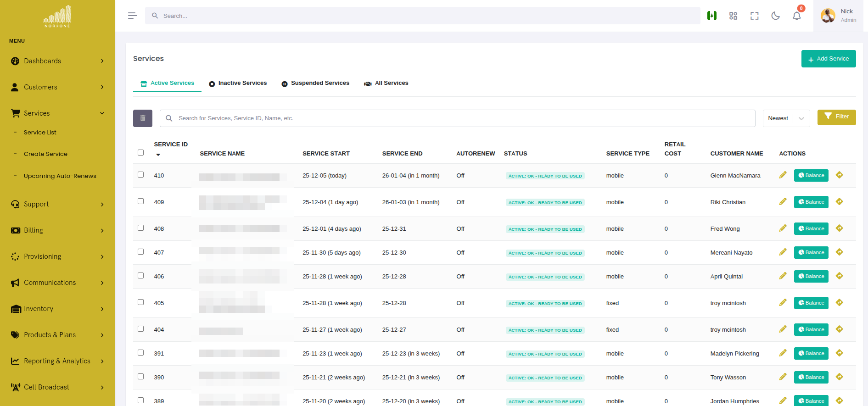Open the Newest sort dropdown

786,118
